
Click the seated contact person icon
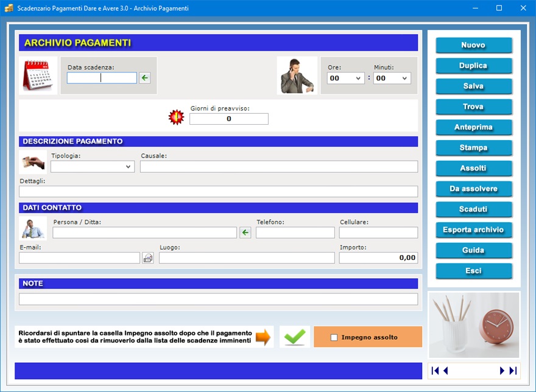[33, 228]
